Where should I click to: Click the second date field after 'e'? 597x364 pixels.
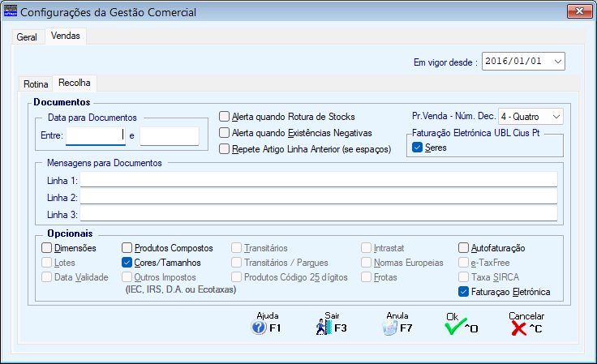170,136
